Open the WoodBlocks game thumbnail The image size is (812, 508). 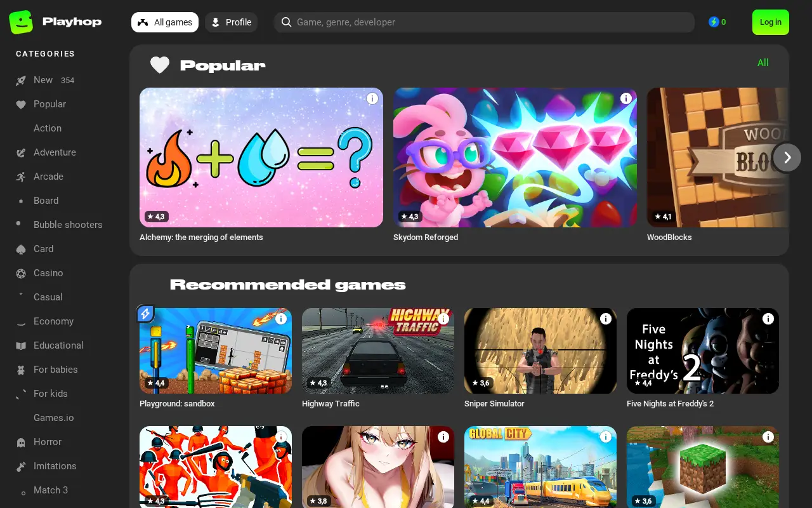[717, 157]
